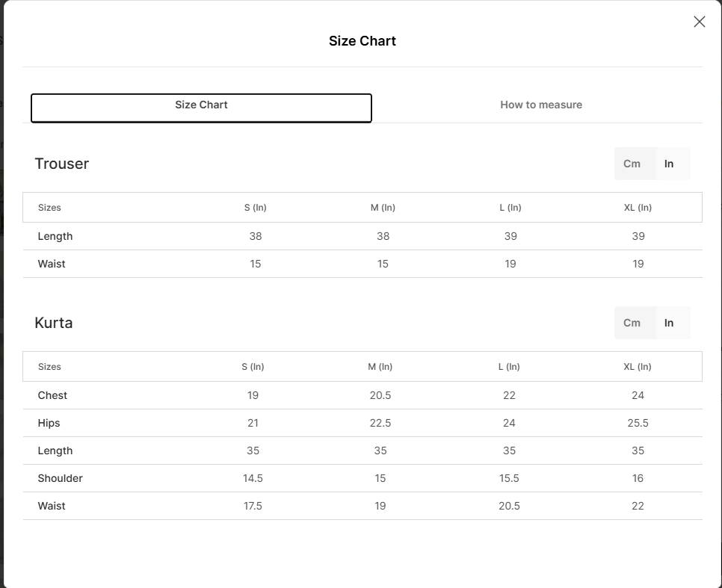Click the Trouser Waist row label
Screen dimensions: 722x588
(x=52, y=264)
